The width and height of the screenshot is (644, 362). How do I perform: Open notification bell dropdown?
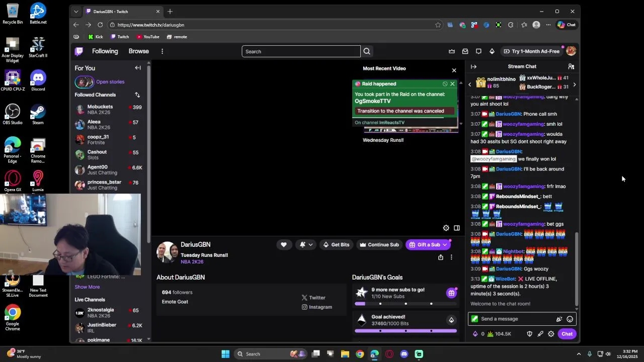(x=306, y=245)
